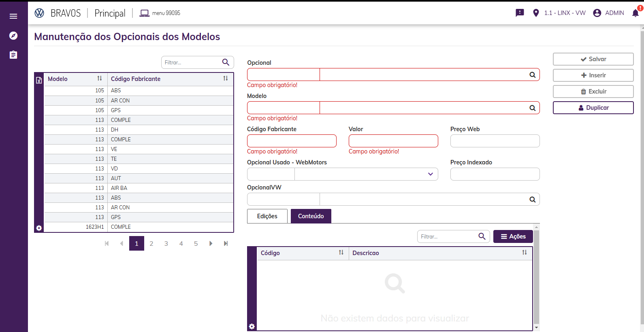The height and width of the screenshot is (332, 644).
Task: Switch to the Edições tab
Action: [x=267, y=216]
